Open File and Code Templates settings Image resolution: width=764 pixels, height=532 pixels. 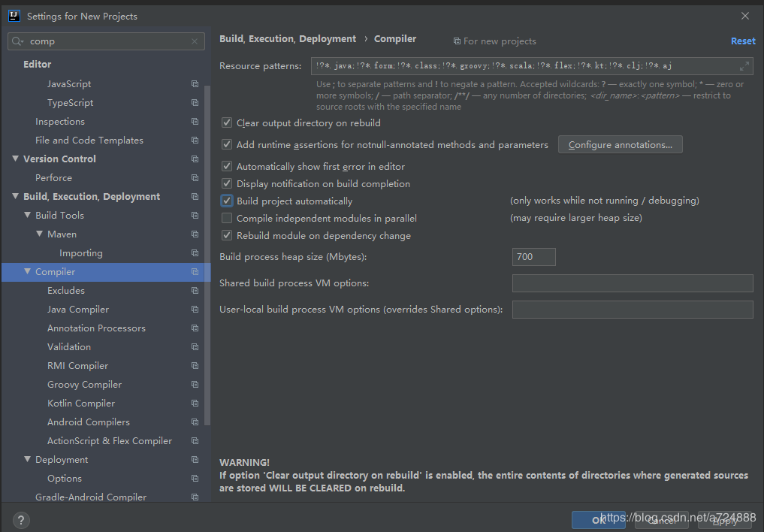tap(89, 141)
